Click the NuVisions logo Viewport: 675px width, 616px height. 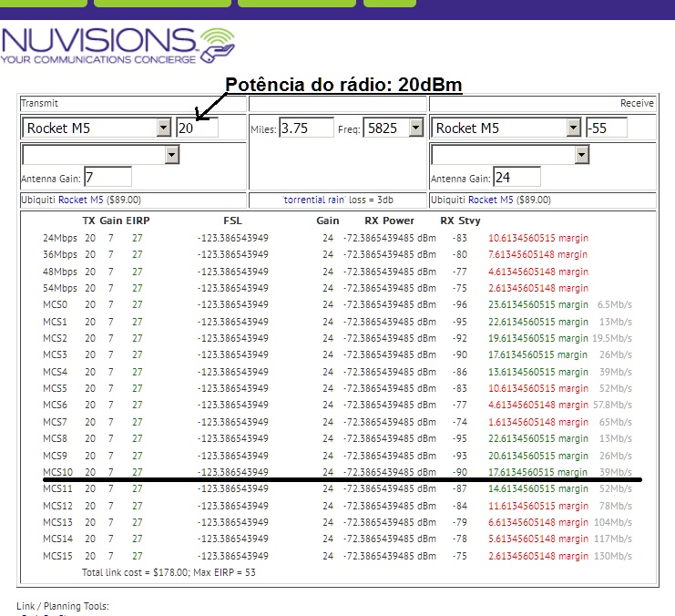(x=118, y=46)
